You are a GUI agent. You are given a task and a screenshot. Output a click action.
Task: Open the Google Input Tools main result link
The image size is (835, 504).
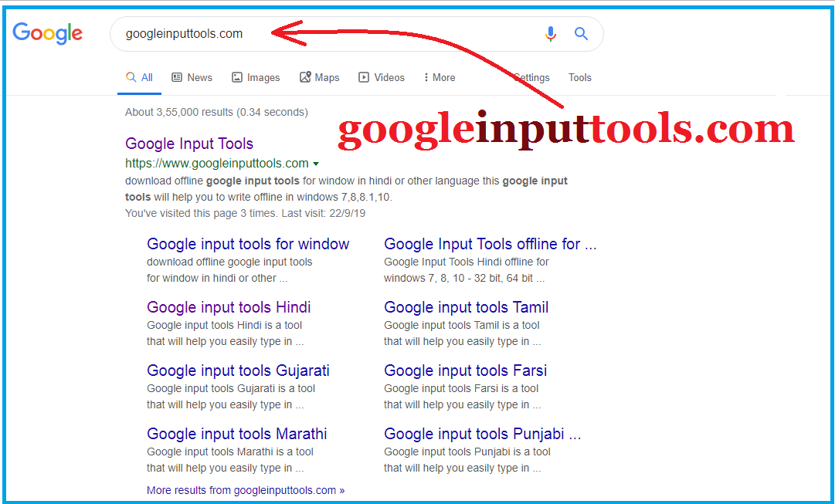point(188,144)
